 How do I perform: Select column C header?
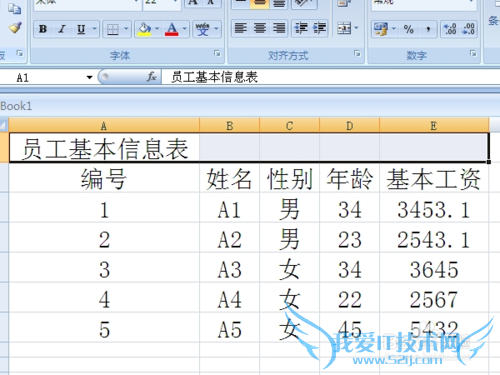tap(289, 126)
